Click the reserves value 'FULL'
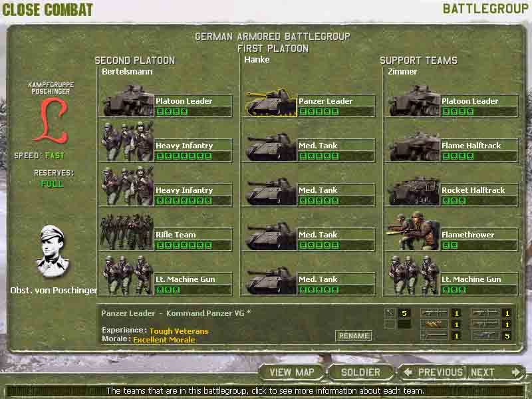532x399 pixels. click(52, 184)
